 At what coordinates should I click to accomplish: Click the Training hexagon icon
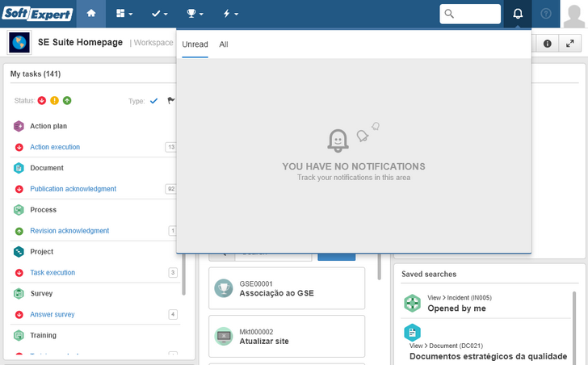pos(19,335)
